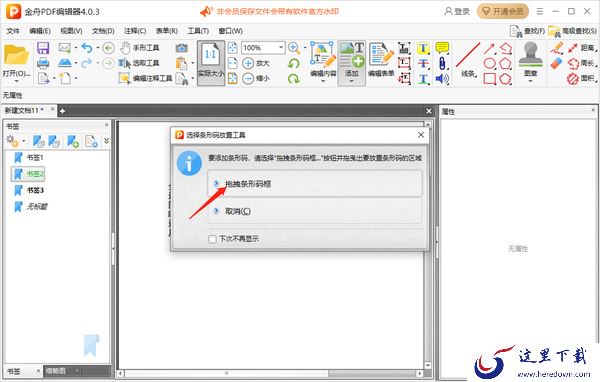Click the 放大 zoom in button
Screen dimensions: 600x382
(256, 63)
